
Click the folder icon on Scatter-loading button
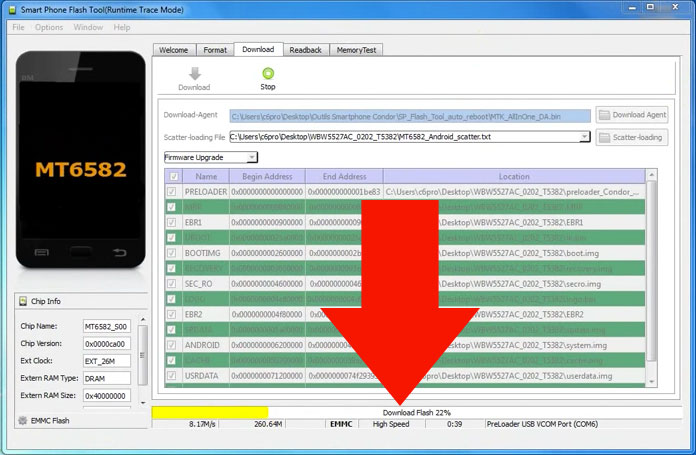point(604,138)
